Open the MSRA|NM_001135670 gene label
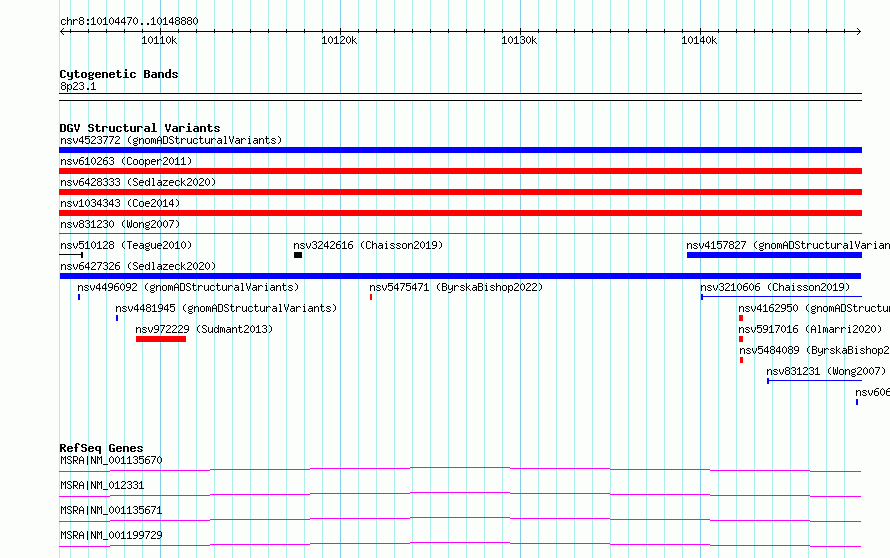This screenshot has height=558, width=890. [x=111, y=460]
